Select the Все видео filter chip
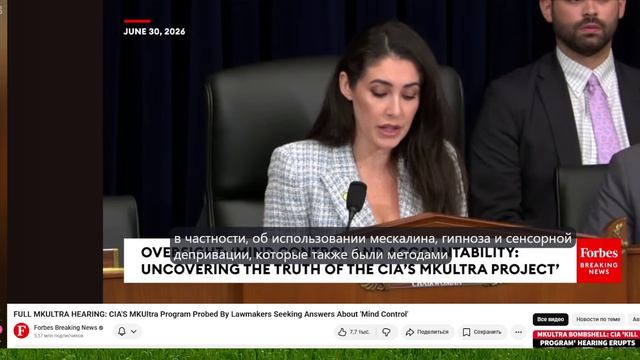 click(x=550, y=319)
